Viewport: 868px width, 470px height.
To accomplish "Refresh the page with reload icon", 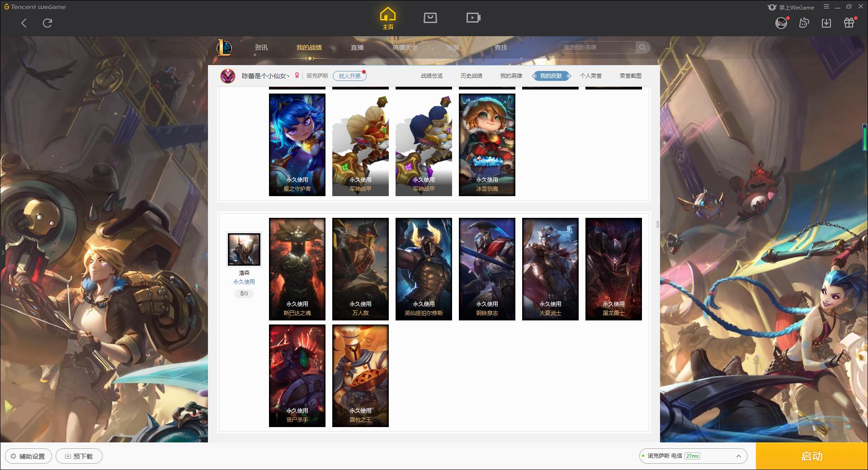I will (x=47, y=23).
